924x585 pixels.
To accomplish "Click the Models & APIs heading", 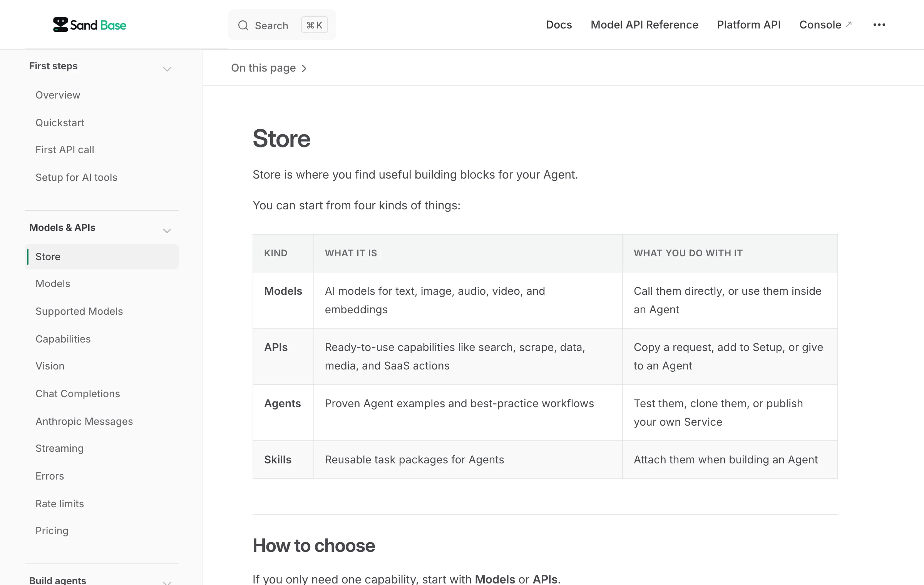I will (62, 227).
